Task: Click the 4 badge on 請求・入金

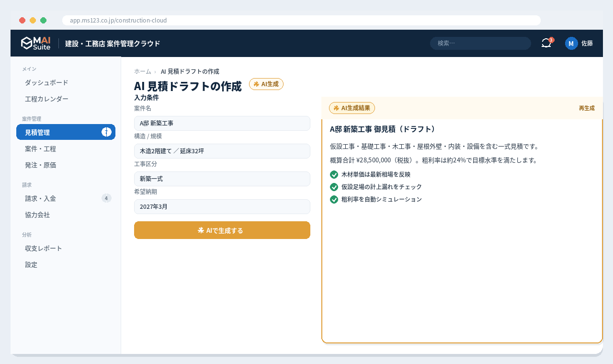Action: 106,198
